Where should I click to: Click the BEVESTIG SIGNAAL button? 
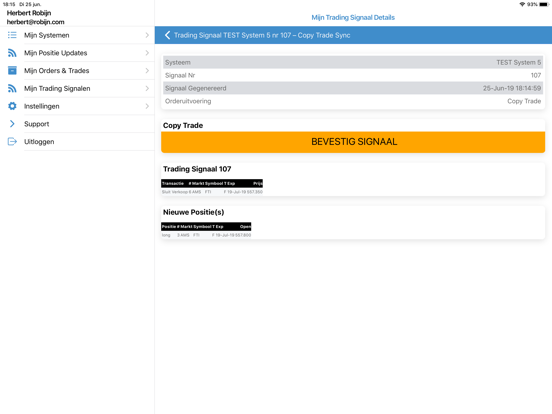tap(353, 142)
